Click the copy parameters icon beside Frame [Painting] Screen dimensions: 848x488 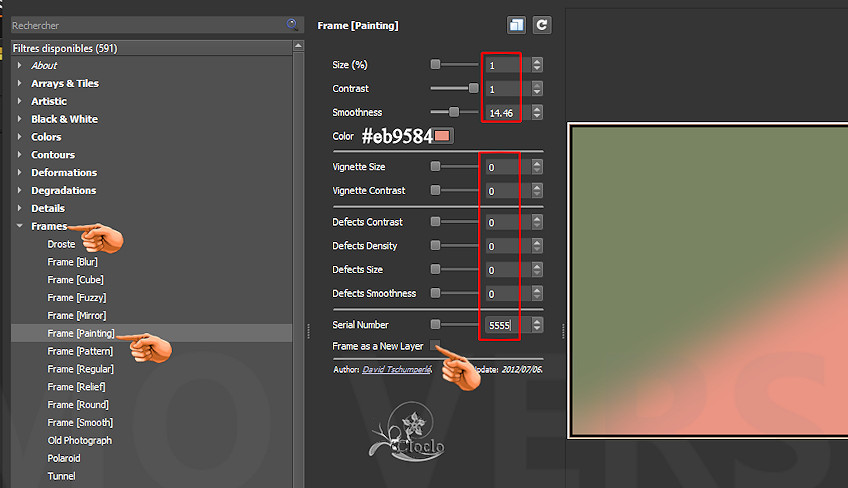tap(516, 25)
